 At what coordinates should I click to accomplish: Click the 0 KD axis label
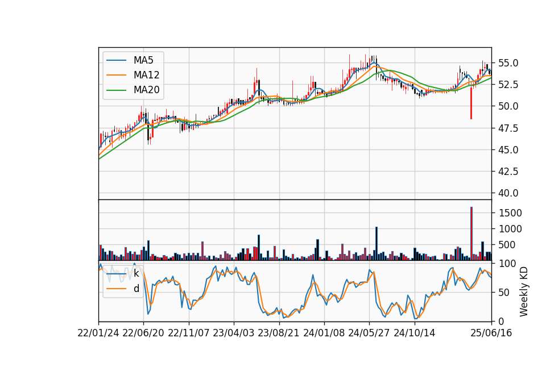point(502,322)
